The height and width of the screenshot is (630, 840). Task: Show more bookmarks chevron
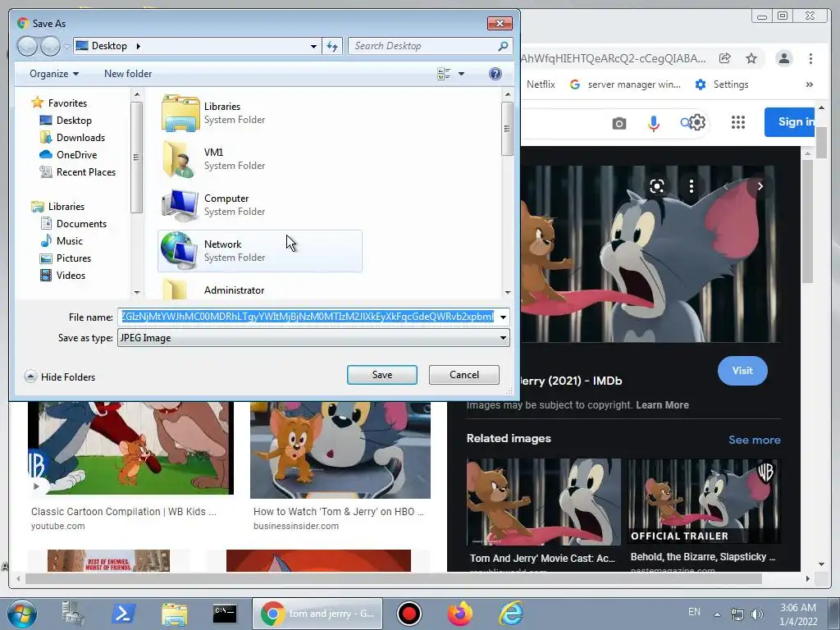click(x=810, y=84)
